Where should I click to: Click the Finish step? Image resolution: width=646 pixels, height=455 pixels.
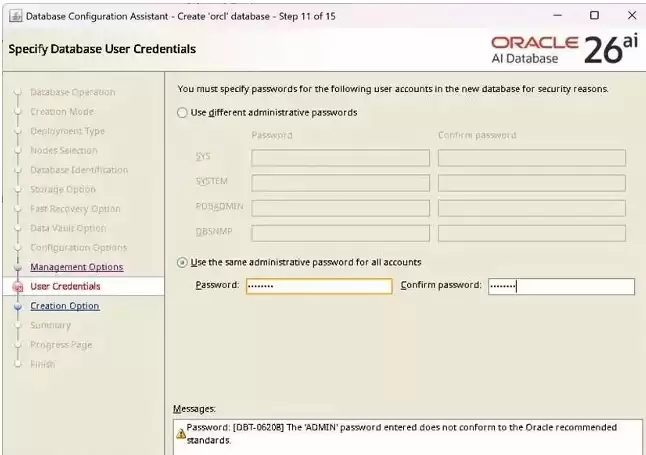tap(42, 364)
